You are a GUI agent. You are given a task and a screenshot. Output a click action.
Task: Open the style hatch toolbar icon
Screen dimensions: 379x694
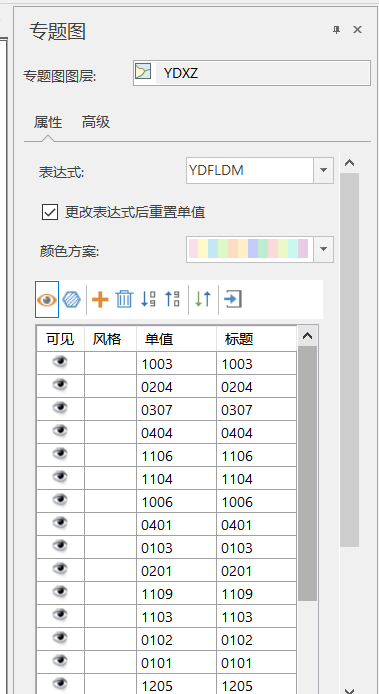[71, 300]
